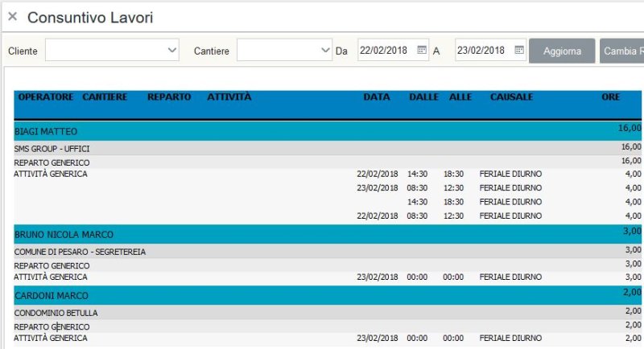
Task: Click the DATA column header
Action: (x=376, y=97)
